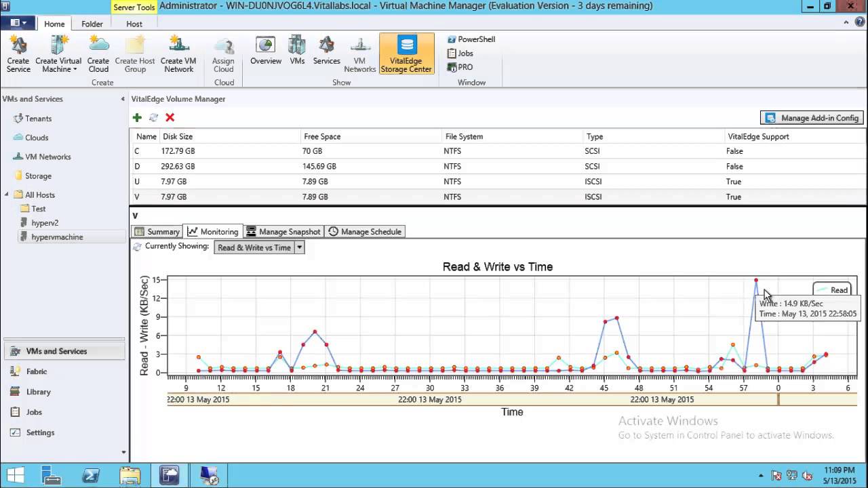The height and width of the screenshot is (488, 868).
Task: Open the Library workspace
Action: [x=63, y=392]
